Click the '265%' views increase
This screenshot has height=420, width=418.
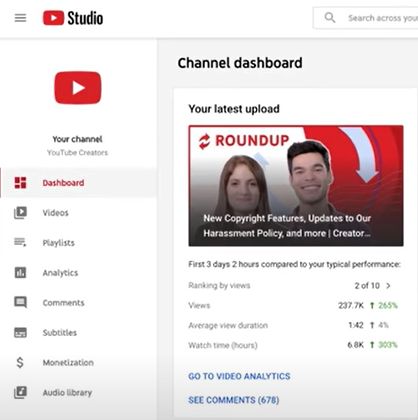tap(388, 305)
